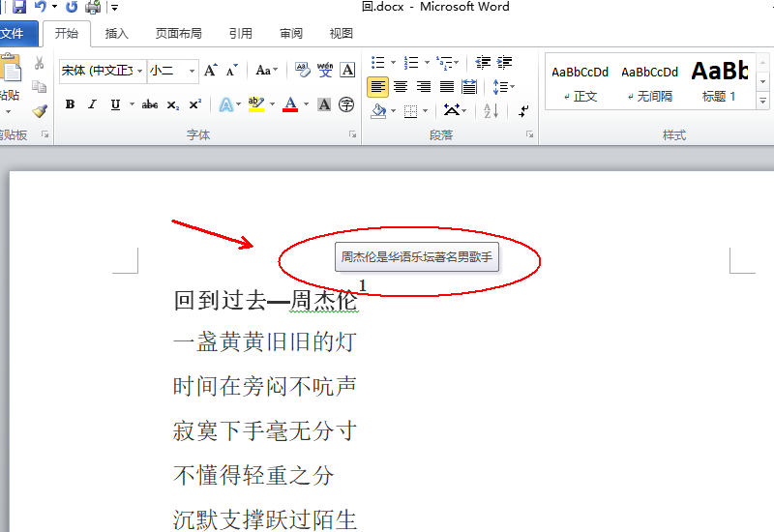The height and width of the screenshot is (532, 774).
Task: Open the Change Case Aa menu
Action: pyautogui.click(x=267, y=71)
